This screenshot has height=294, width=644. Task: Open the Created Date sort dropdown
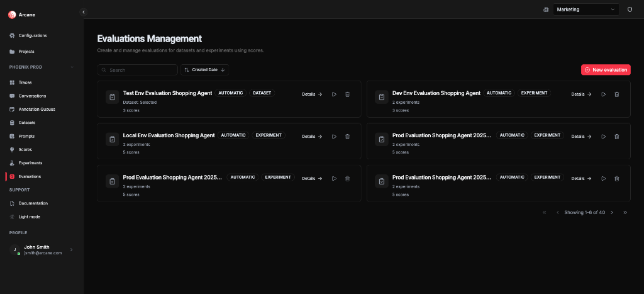click(205, 70)
